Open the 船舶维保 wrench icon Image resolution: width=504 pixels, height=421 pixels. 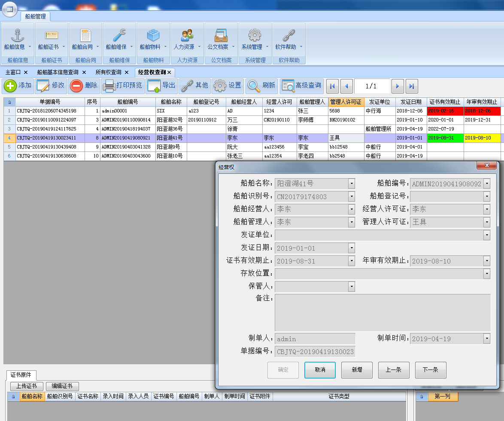pyautogui.click(x=119, y=35)
